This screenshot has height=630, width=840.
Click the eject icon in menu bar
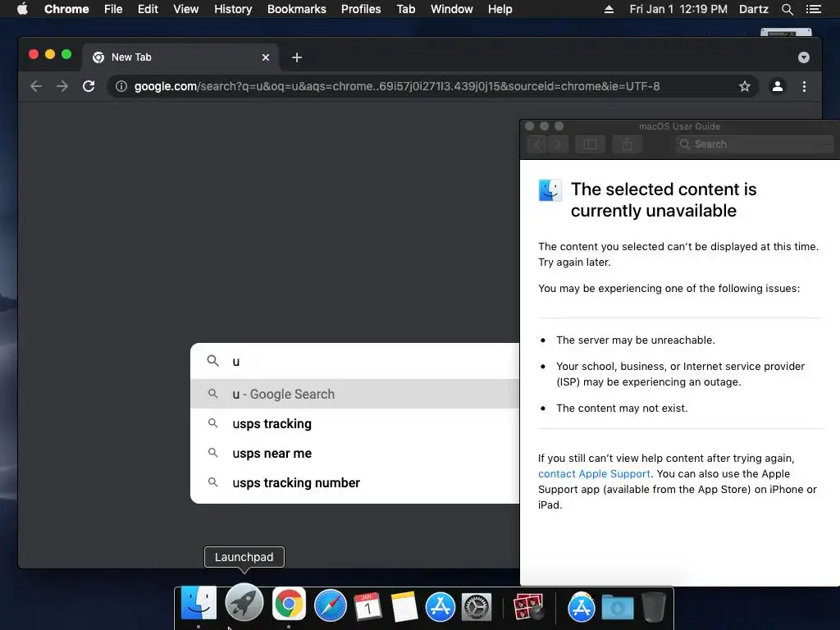[609, 9]
